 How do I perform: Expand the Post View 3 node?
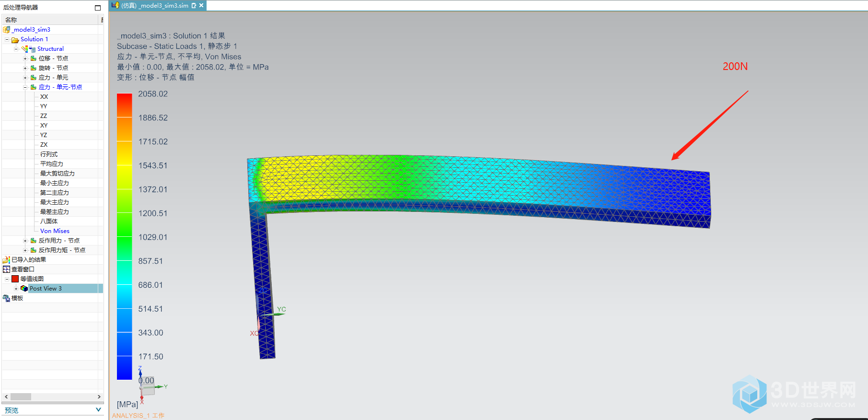pos(16,289)
